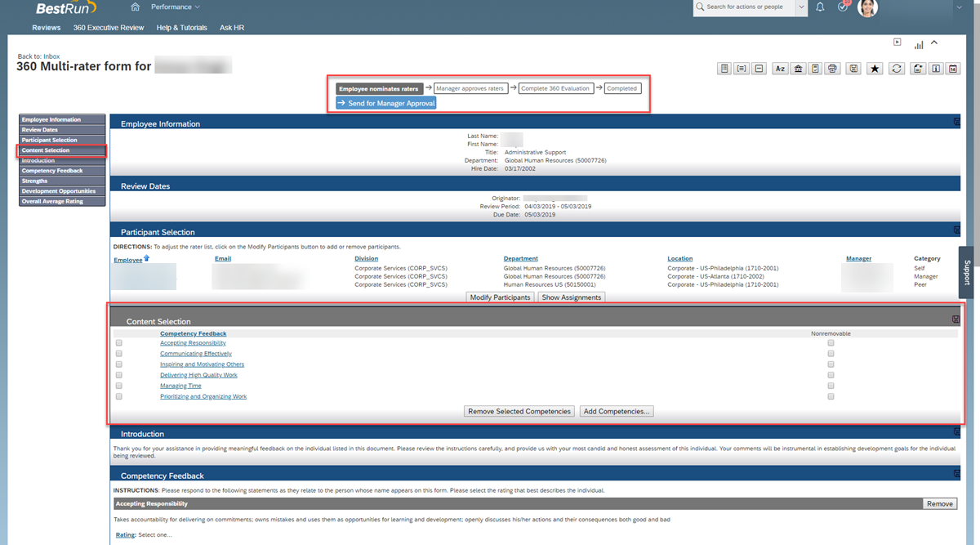Run the A-Z spell check icon
This screenshot has height=545, width=980.
pos(780,69)
